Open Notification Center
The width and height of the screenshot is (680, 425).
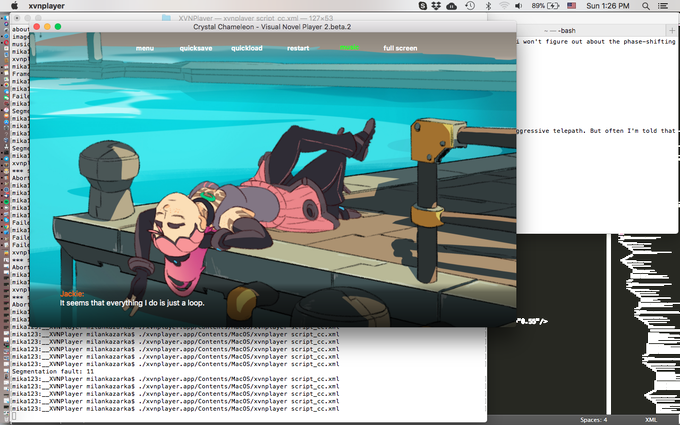click(x=663, y=6)
